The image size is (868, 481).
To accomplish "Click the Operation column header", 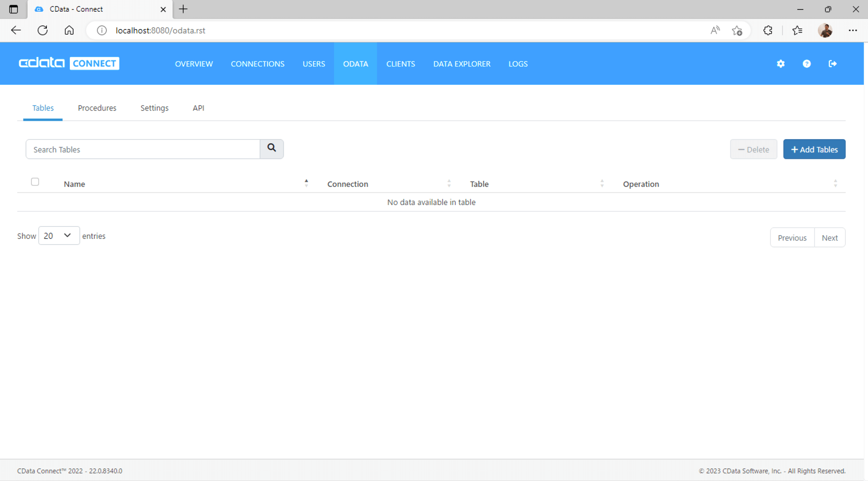I will tap(641, 184).
